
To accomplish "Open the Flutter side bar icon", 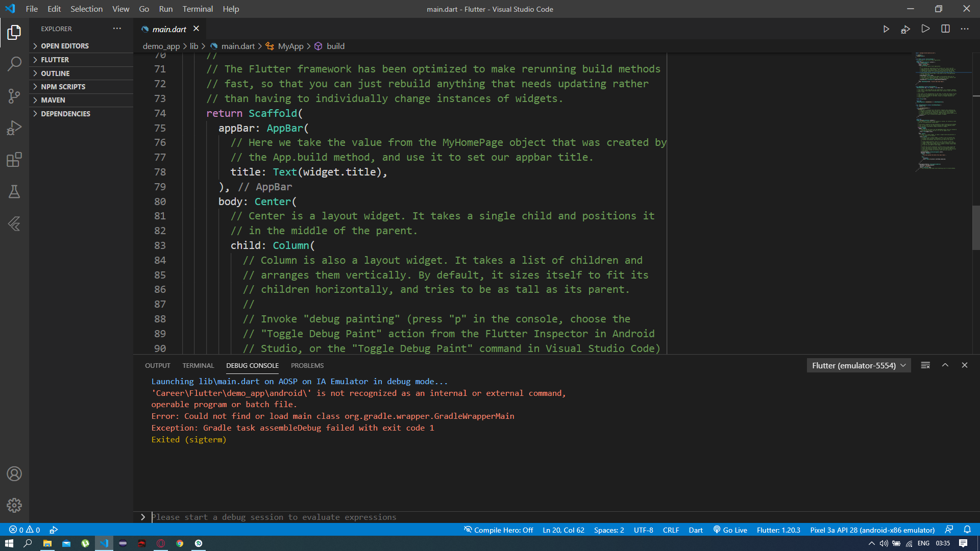I will tap(14, 223).
